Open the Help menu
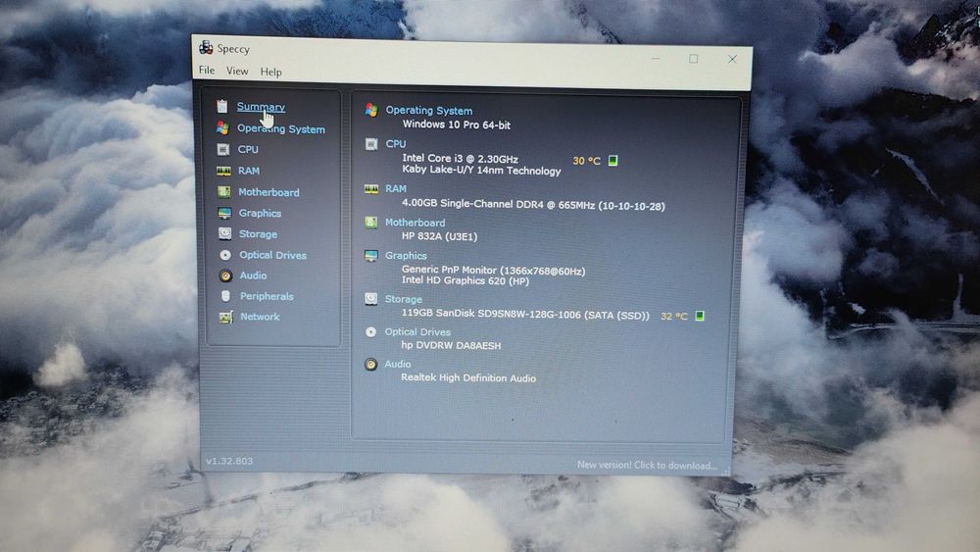The height and width of the screenshot is (552, 980). point(270,72)
